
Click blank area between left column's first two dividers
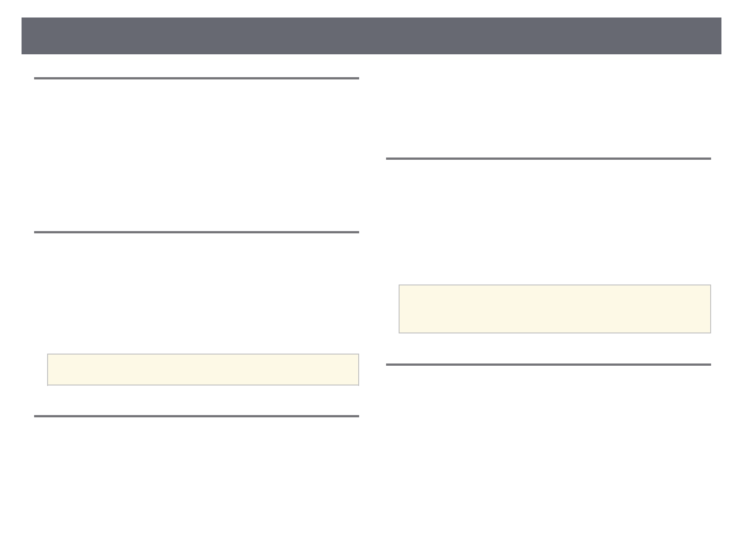196,155
